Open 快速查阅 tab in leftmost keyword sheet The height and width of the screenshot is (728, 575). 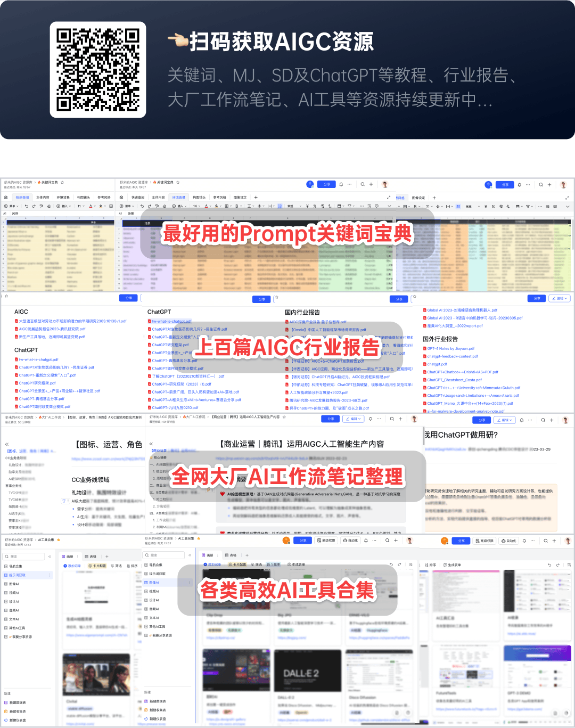coord(22,198)
